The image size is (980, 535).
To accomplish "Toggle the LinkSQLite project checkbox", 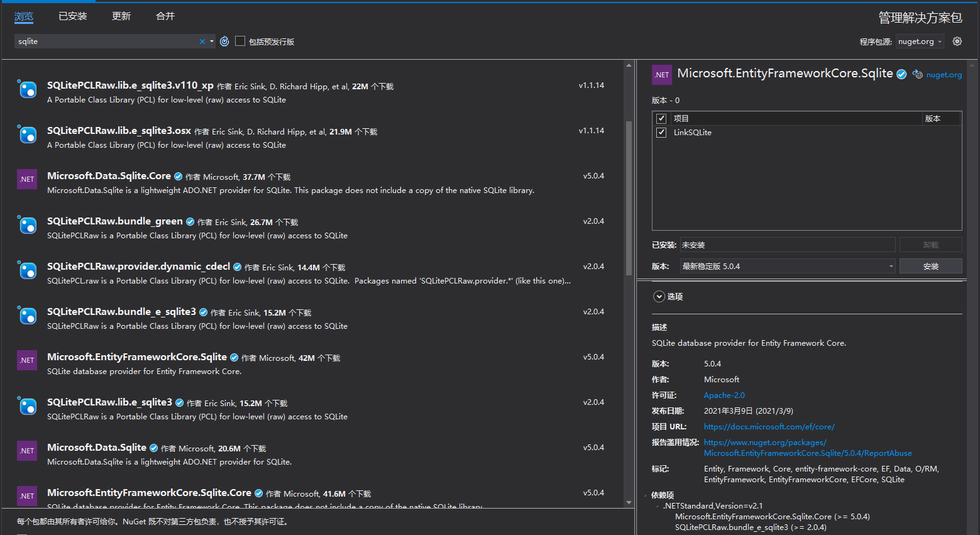I will coord(661,132).
